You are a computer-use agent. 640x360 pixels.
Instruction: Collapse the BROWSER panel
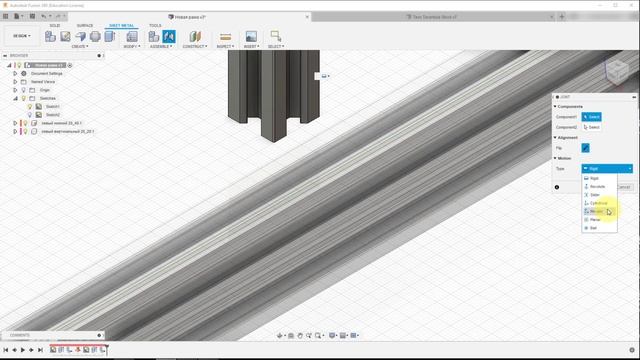click(5, 56)
